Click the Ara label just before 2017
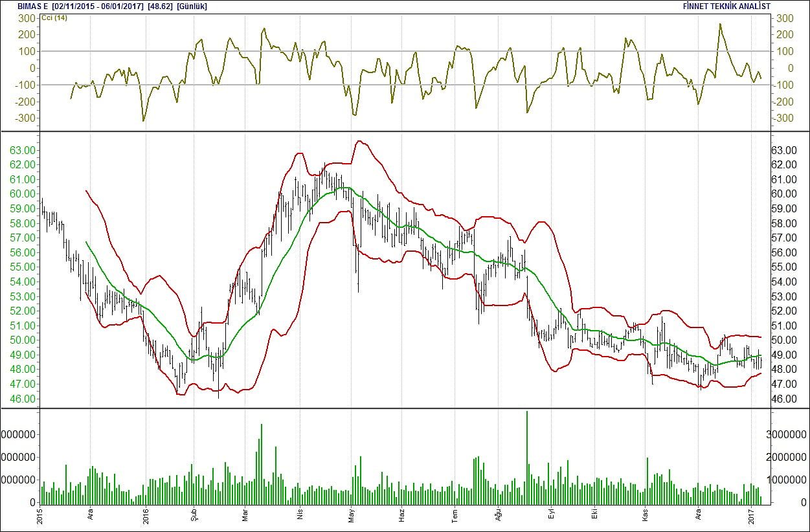 click(699, 516)
